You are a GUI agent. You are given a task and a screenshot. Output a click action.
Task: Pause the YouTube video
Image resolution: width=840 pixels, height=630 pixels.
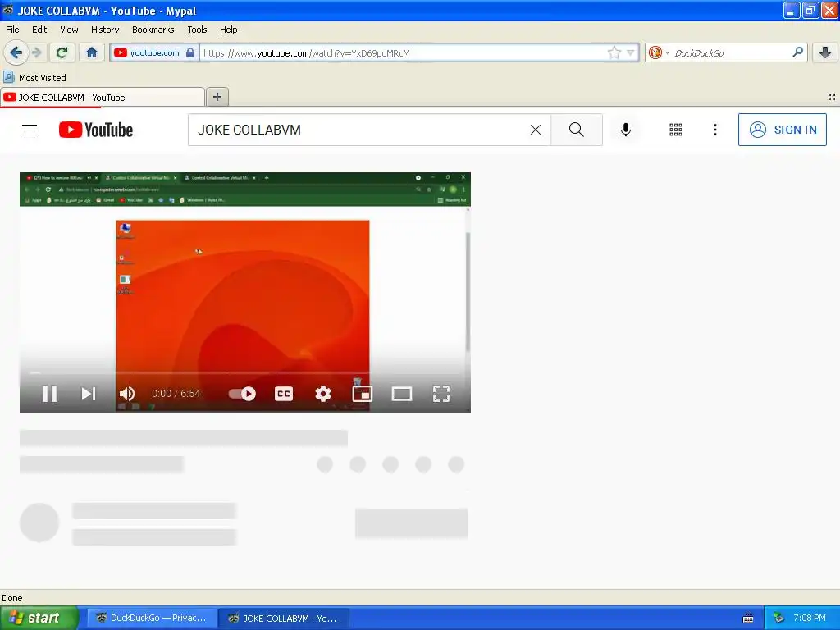[50, 394]
